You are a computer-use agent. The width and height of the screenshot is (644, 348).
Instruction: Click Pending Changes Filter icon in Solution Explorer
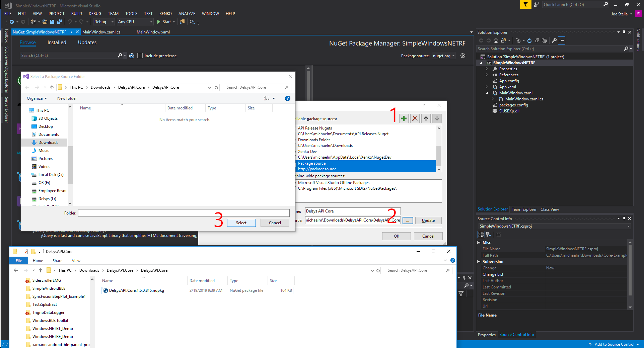(x=518, y=40)
